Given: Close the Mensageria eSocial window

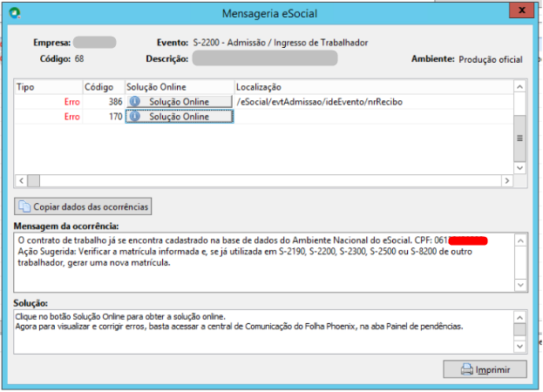Looking at the screenshot, I should pyautogui.click(x=521, y=10).
